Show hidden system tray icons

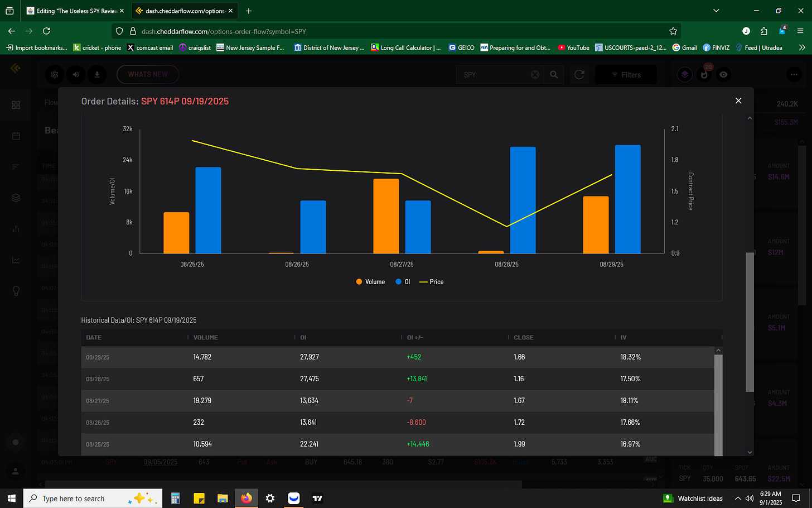(738, 498)
